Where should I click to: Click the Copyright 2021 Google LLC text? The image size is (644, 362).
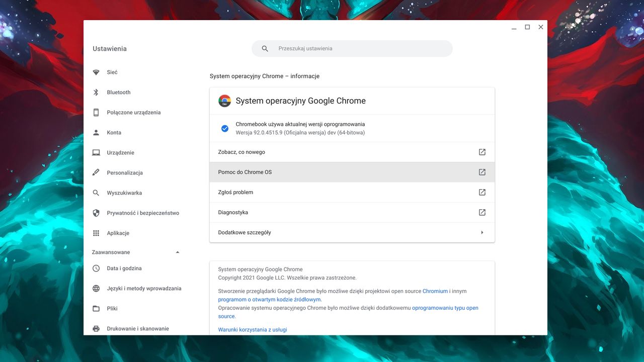coord(287,278)
